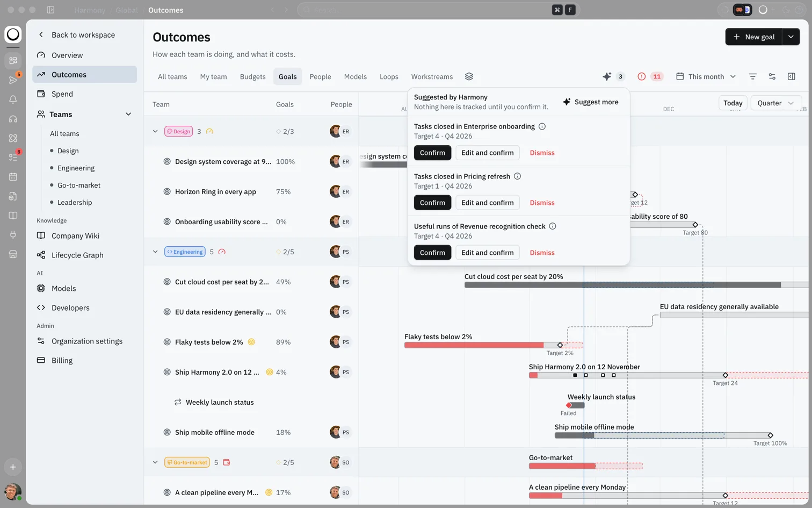Switch to the Workstreams tab
This screenshot has width=812, height=508.
pos(432,76)
